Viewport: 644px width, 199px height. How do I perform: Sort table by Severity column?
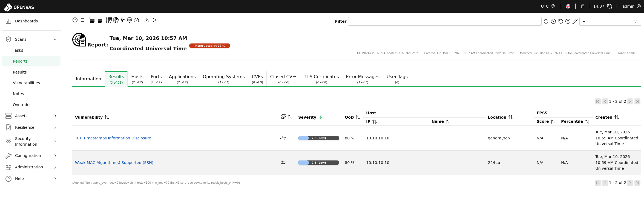point(310,117)
